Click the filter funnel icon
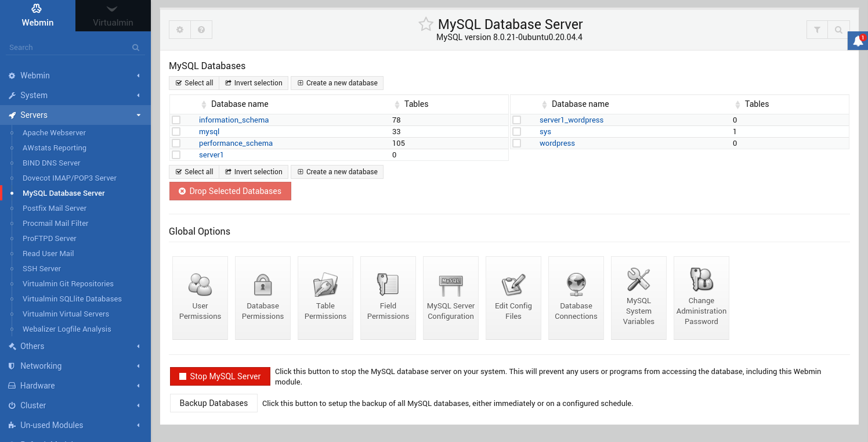The image size is (868, 442). coord(817,30)
